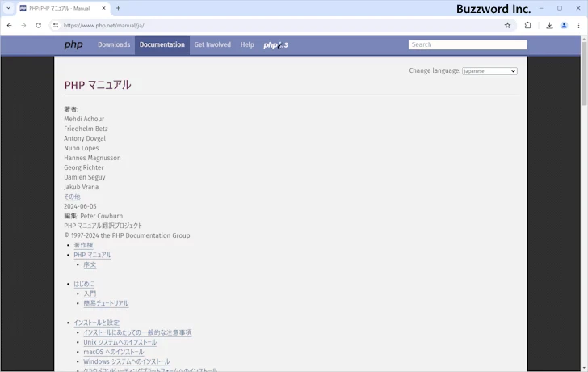Open the 著作権 link
The image size is (588, 372).
coord(83,245)
